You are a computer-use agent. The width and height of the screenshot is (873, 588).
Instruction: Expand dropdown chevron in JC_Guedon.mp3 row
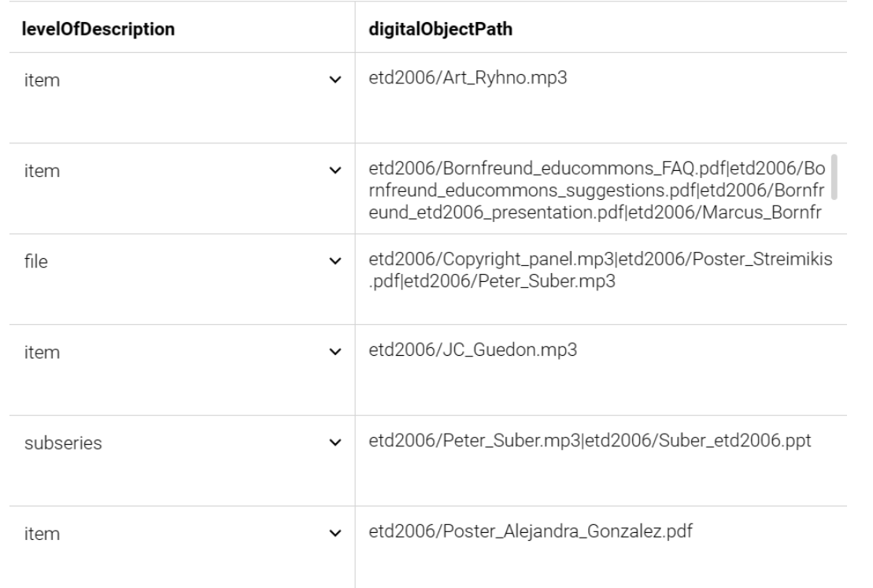click(x=335, y=352)
